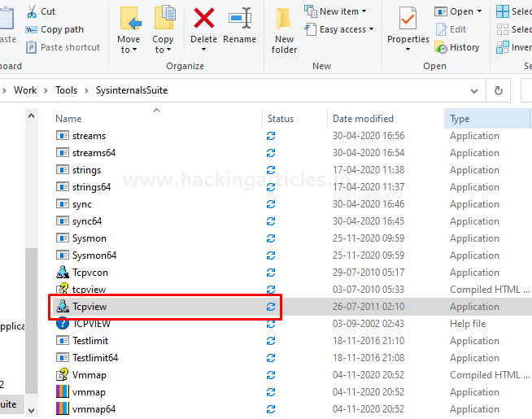Image resolution: width=532 pixels, height=419 pixels.
Task: Expand the Copy to dropdown arrow
Action: (x=168, y=50)
